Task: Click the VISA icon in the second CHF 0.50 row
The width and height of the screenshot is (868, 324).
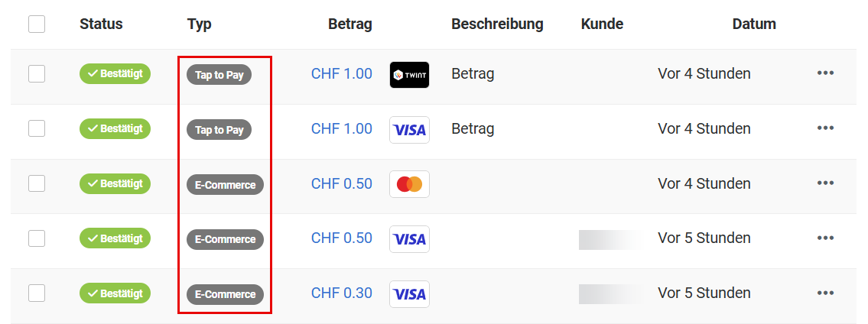Action: coord(409,239)
